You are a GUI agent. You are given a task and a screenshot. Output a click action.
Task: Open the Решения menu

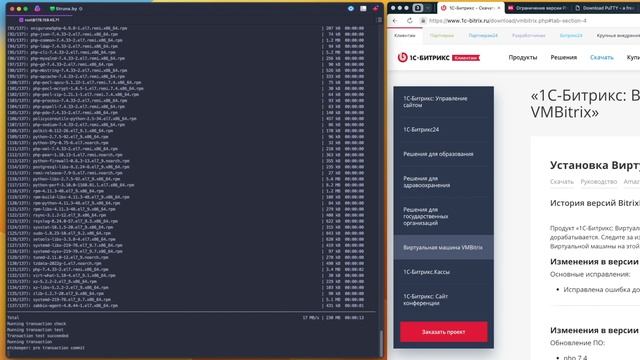click(x=564, y=58)
